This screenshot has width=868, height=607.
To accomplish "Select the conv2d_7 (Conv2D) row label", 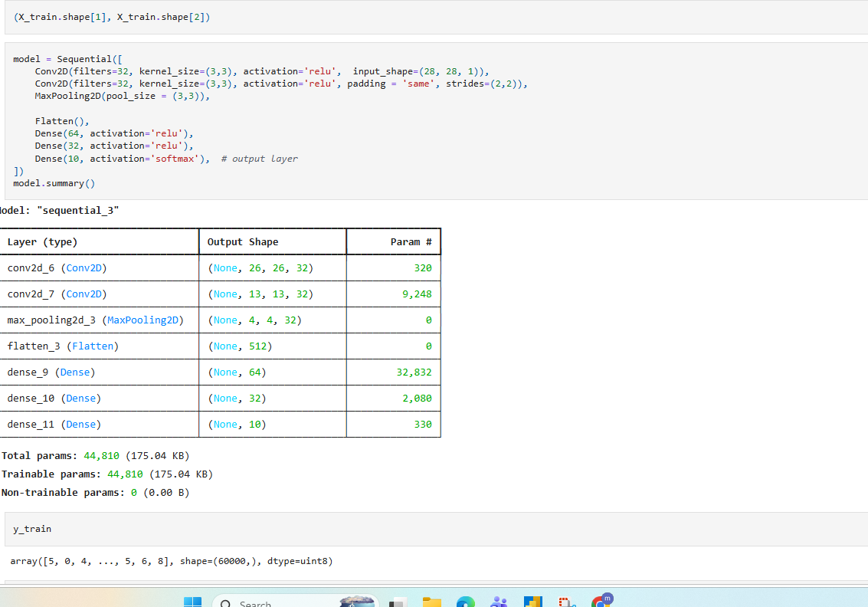I will pyautogui.click(x=57, y=294).
